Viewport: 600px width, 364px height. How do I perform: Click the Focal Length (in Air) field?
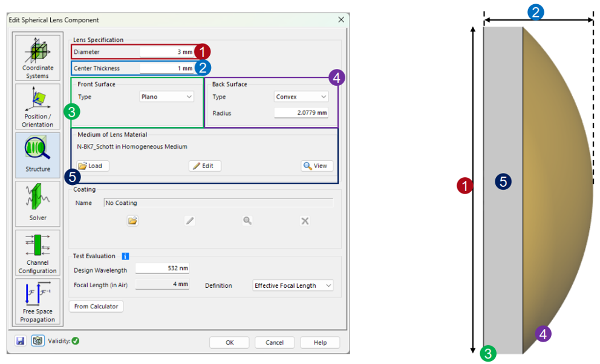click(162, 284)
